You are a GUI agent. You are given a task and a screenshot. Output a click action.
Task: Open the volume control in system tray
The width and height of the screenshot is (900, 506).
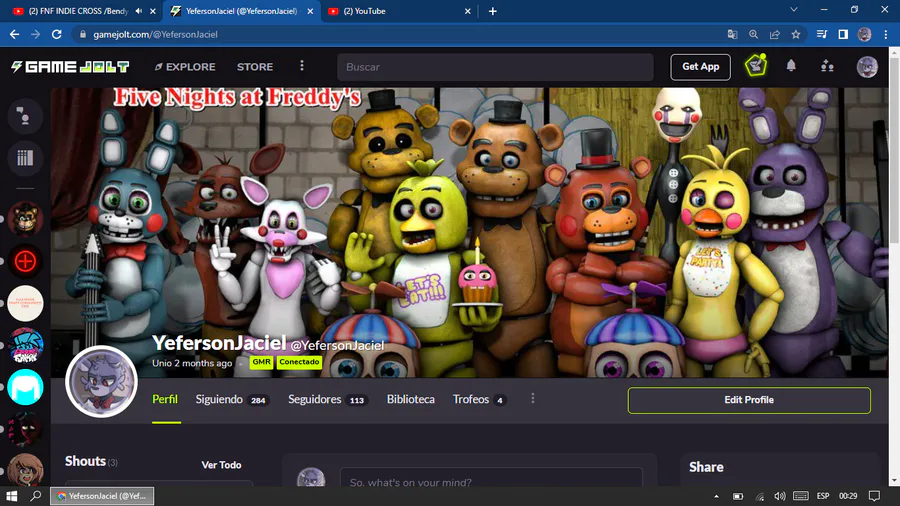pyautogui.click(x=779, y=496)
